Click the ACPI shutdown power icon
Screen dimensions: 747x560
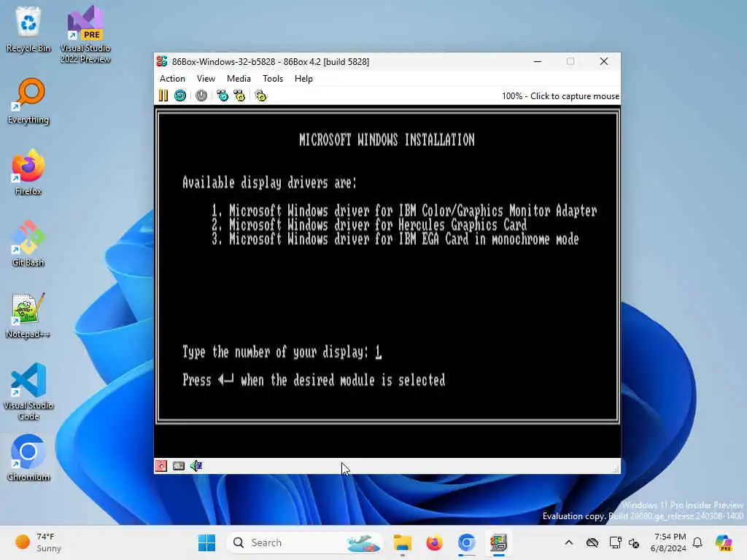(x=201, y=96)
